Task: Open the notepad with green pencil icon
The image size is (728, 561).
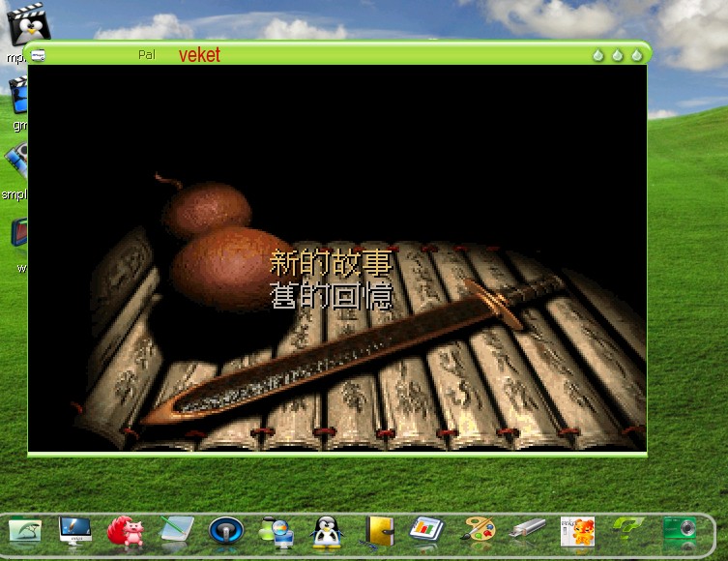Action: point(176,529)
